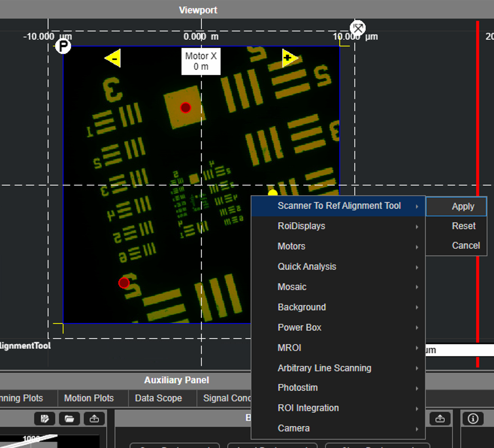Viewport: 494px width, 448px height.
Task: Click the info icon button
Action: (473, 419)
